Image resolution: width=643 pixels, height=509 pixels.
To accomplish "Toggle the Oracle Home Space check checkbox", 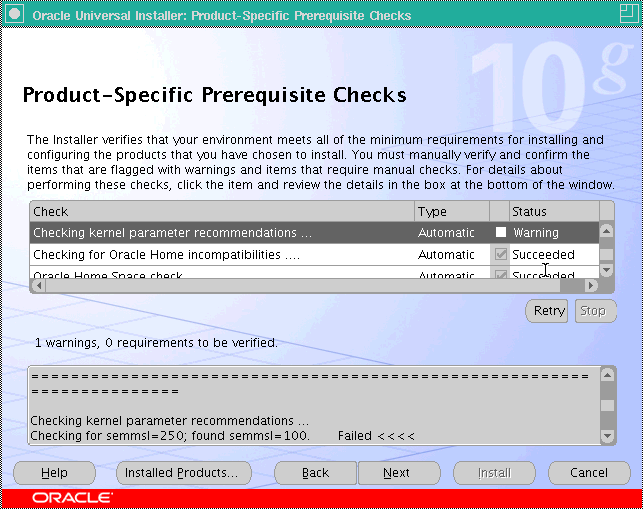I will (x=500, y=275).
